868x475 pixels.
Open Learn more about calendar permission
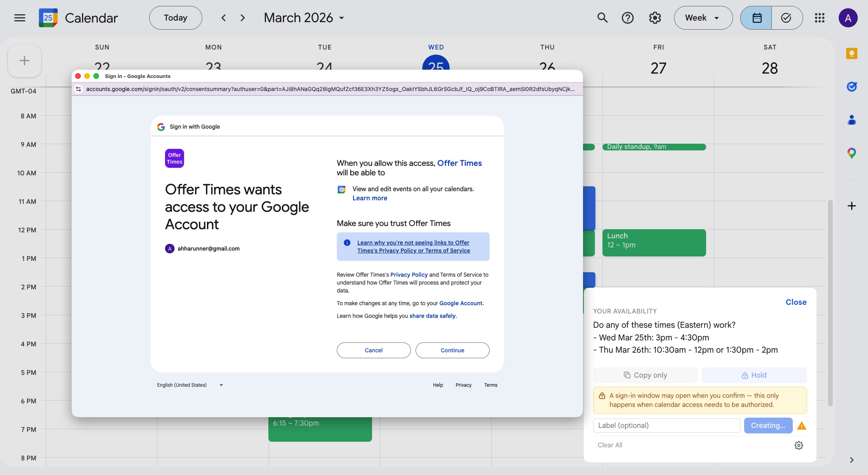370,198
